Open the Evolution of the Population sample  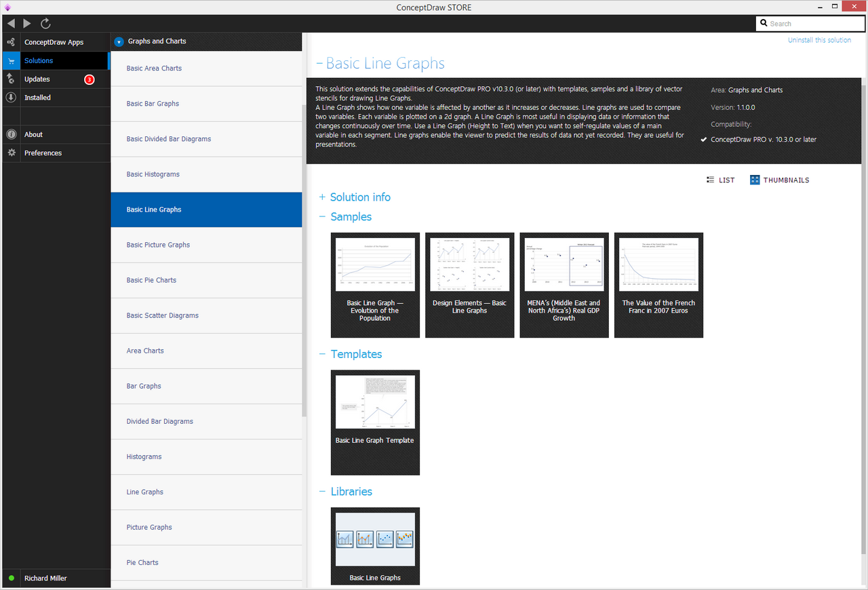pos(375,285)
